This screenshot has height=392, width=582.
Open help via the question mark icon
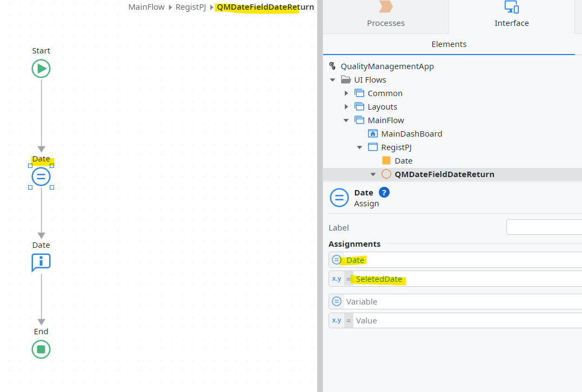click(x=384, y=192)
